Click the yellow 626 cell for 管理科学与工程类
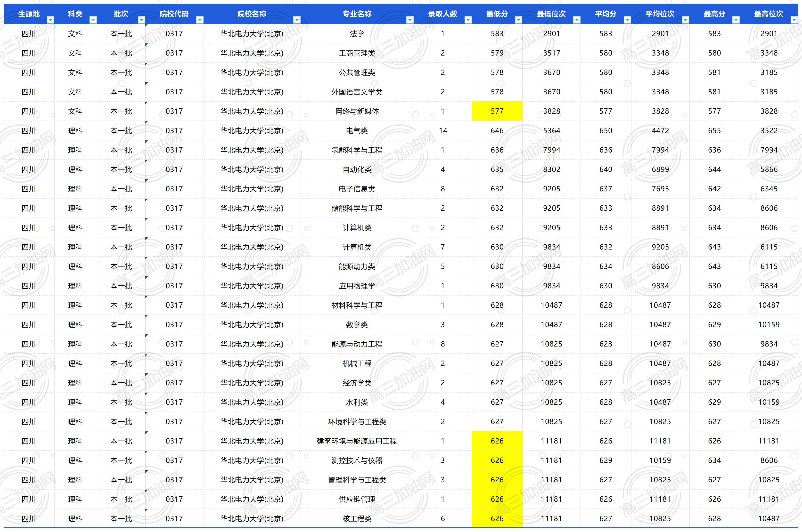The height and width of the screenshot is (532, 802). tap(497, 480)
